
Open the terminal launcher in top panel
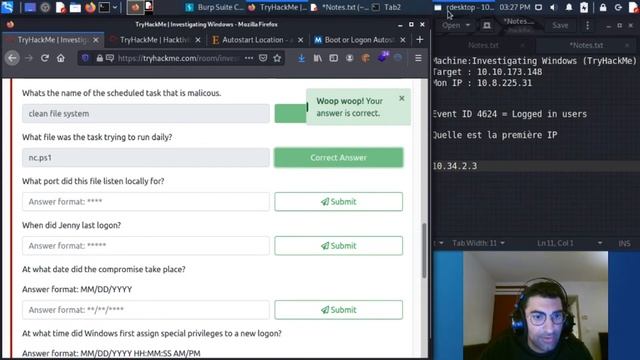(x=104, y=7)
